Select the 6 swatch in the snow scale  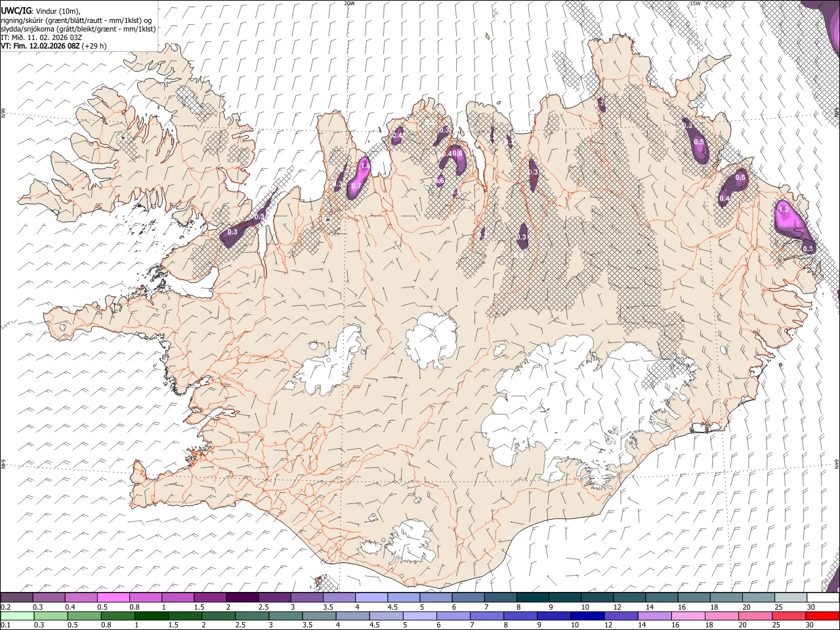point(468,598)
